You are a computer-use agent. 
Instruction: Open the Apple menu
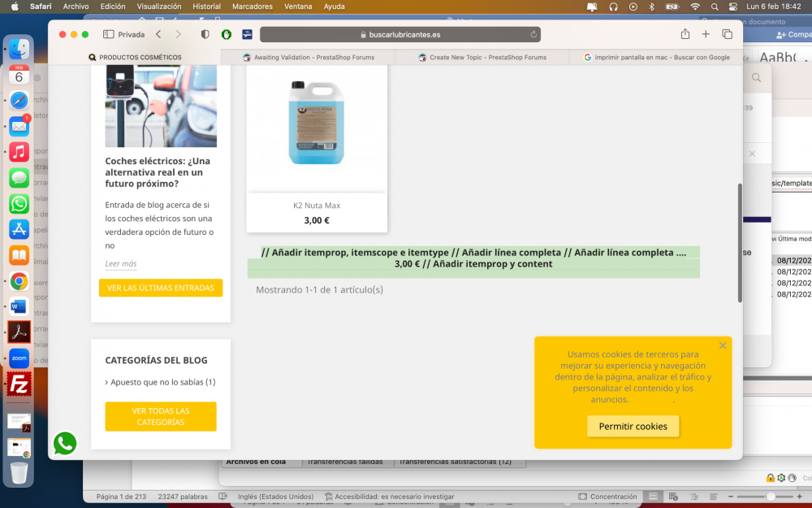coord(15,7)
